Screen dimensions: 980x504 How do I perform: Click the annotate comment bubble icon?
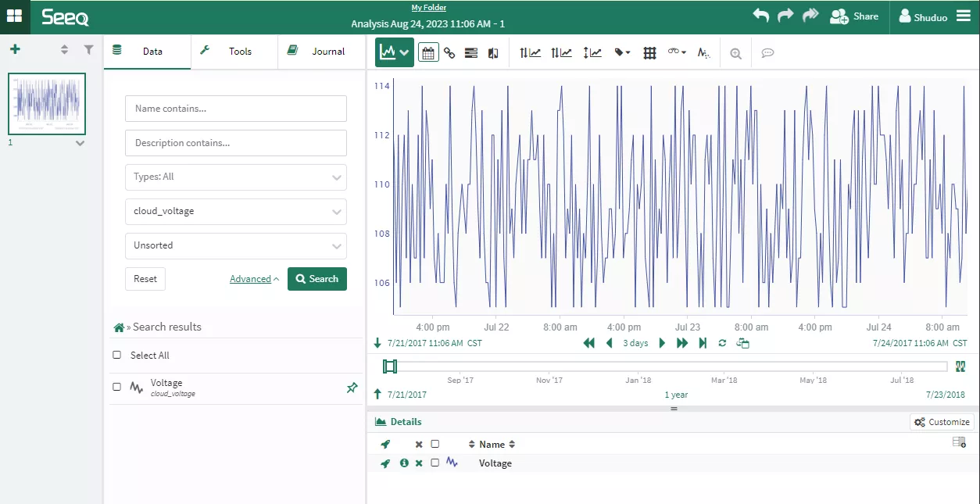[767, 52]
